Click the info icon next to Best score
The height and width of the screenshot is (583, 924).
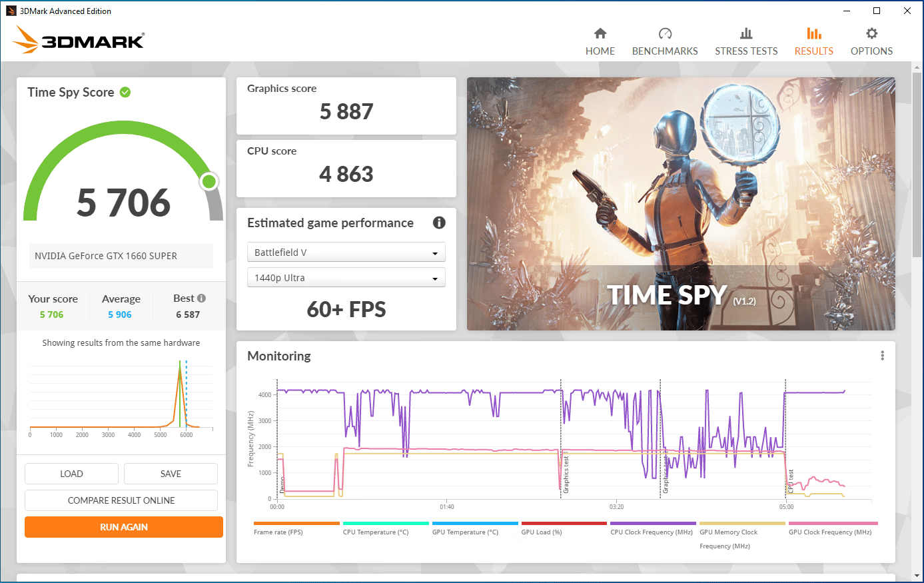(201, 298)
